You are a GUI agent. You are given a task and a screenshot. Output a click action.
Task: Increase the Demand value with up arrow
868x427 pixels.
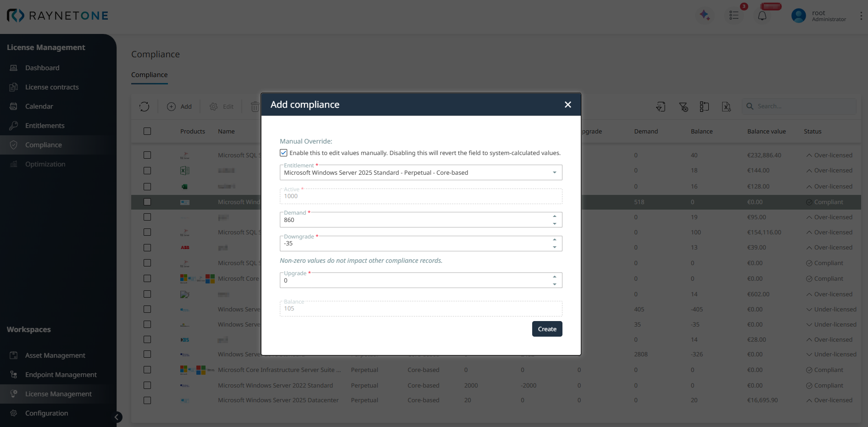[555, 216]
